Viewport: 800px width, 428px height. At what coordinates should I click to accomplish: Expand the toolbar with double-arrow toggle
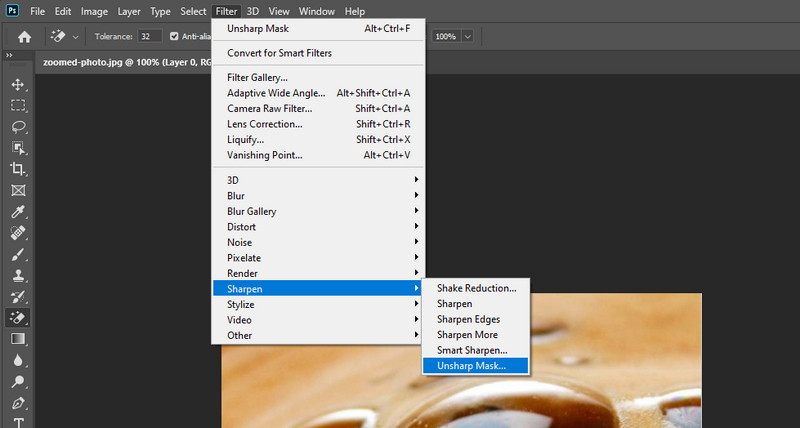(x=10, y=56)
